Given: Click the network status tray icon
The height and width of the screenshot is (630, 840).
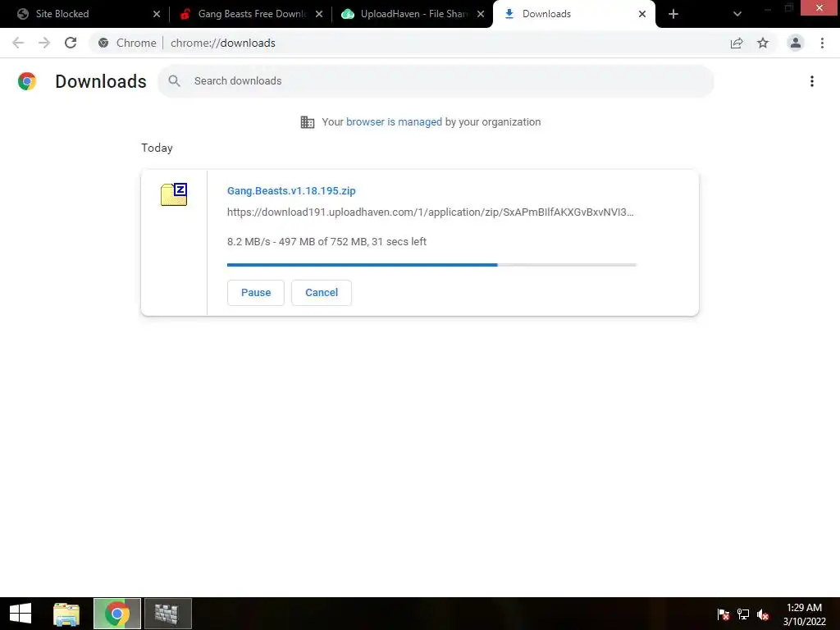Looking at the screenshot, I should 743,614.
